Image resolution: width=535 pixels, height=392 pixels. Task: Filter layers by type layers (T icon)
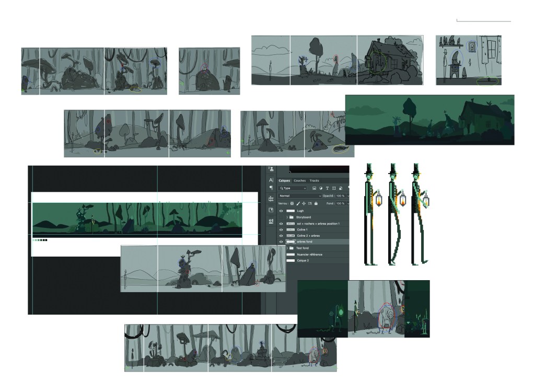point(327,188)
